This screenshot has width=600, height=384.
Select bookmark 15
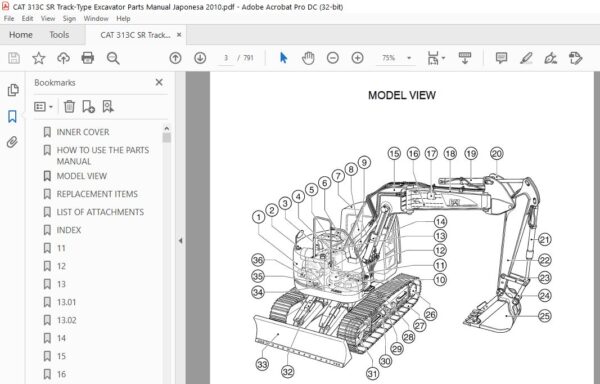[61, 356]
